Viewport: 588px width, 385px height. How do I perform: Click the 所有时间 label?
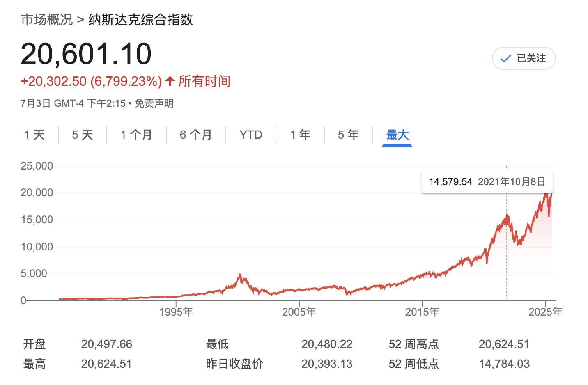point(204,81)
